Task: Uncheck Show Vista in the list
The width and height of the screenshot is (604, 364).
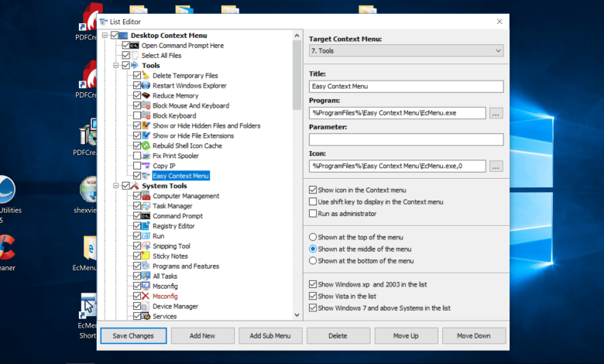Action: pos(313,296)
